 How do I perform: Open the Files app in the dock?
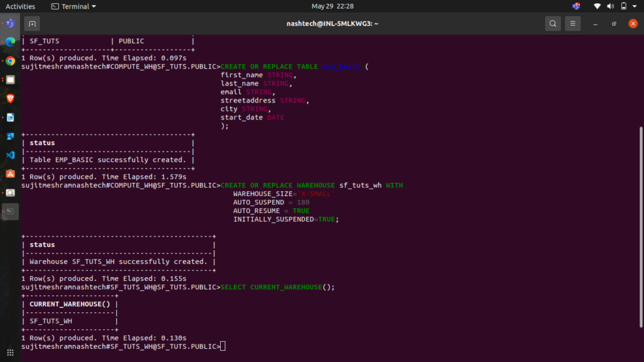(10, 80)
